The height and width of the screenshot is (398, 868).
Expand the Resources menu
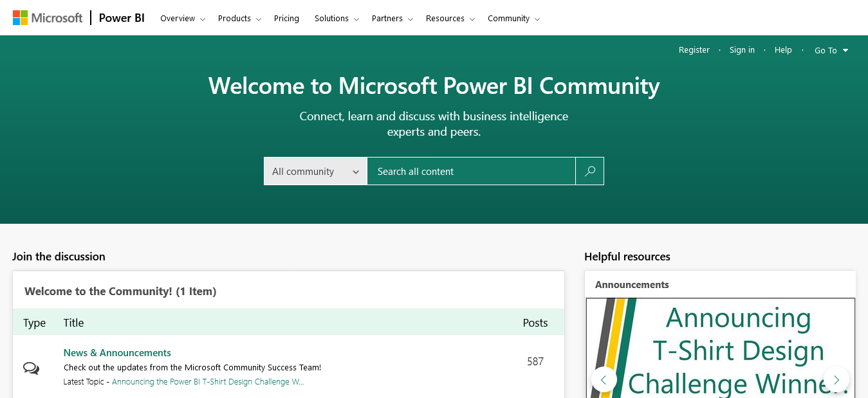tap(450, 19)
